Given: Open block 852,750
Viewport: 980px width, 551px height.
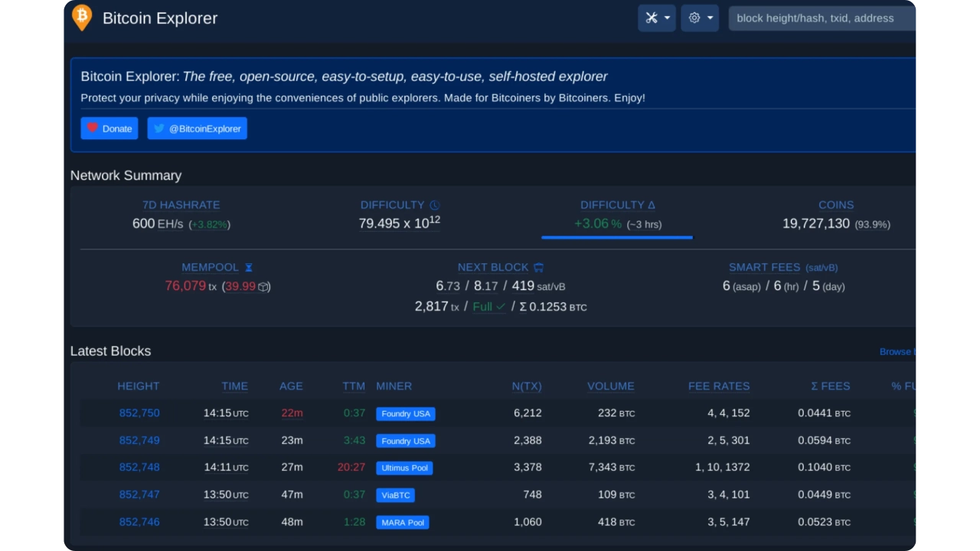Looking at the screenshot, I should [x=139, y=413].
